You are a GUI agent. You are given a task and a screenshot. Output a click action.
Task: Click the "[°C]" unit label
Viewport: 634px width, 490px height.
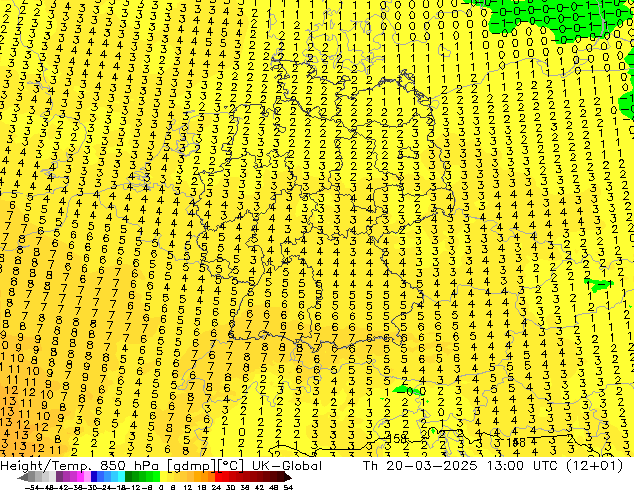click(x=231, y=466)
